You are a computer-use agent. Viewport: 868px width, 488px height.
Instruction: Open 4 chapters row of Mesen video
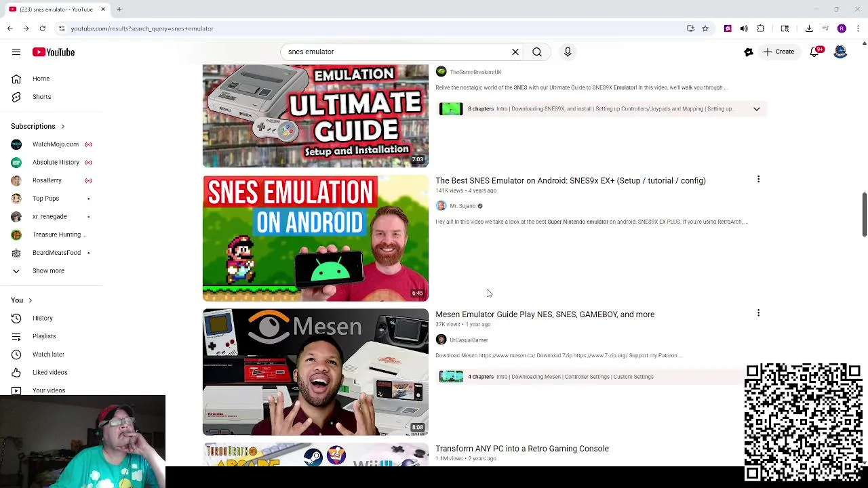pyautogui.click(x=590, y=377)
